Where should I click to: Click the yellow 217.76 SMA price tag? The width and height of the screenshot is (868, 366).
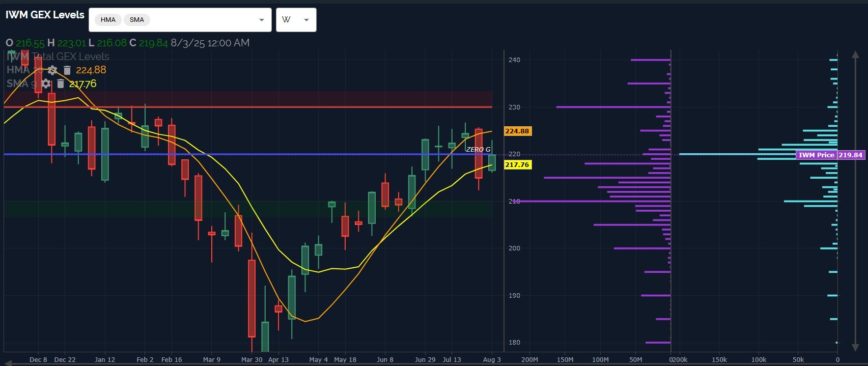[x=517, y=165]
